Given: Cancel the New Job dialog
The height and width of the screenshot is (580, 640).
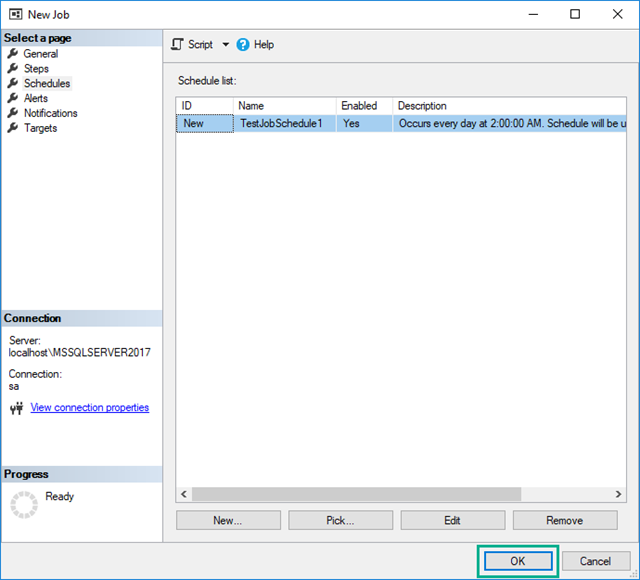Looking at the screenshot, I should [x=595, y=561].
